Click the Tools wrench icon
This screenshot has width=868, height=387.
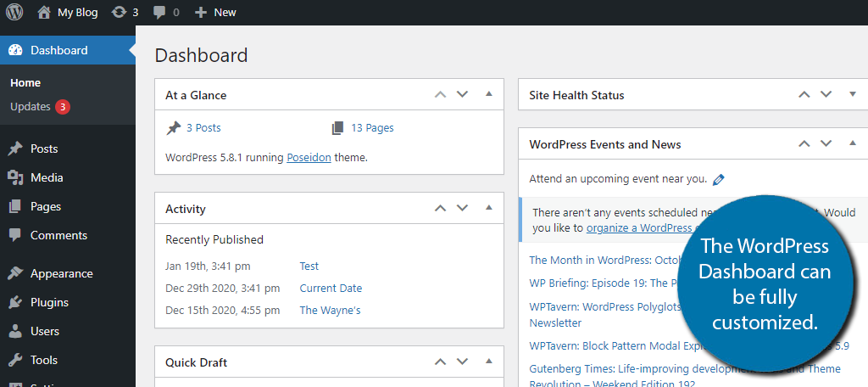(15, 360)
